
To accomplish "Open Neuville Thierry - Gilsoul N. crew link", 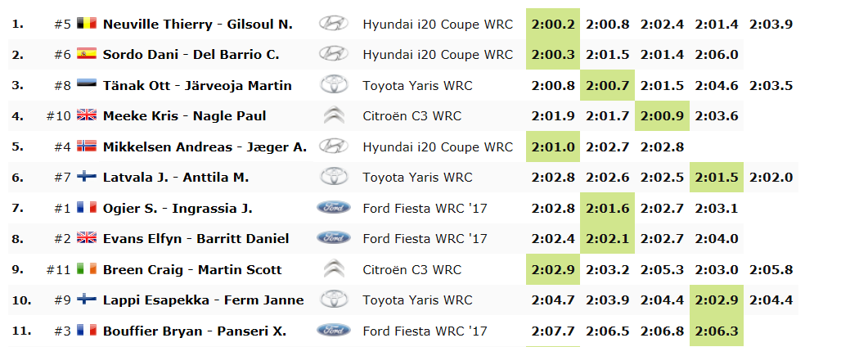I will pyautogui.click(x=197, y=25).
